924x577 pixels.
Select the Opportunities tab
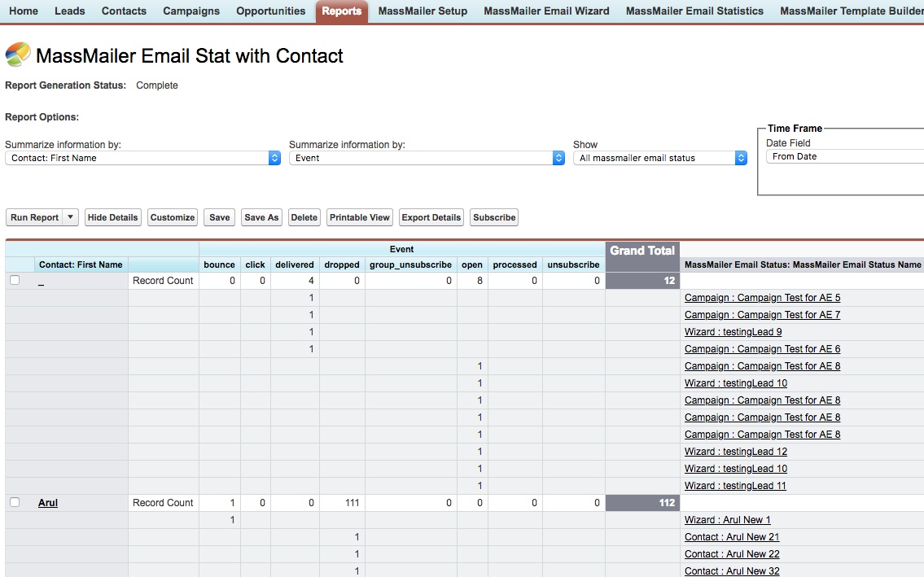click(270, 11)
